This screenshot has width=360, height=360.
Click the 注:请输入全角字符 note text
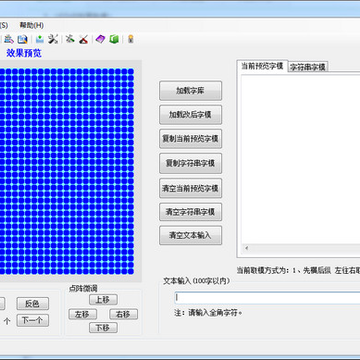(x=208, y=313)
